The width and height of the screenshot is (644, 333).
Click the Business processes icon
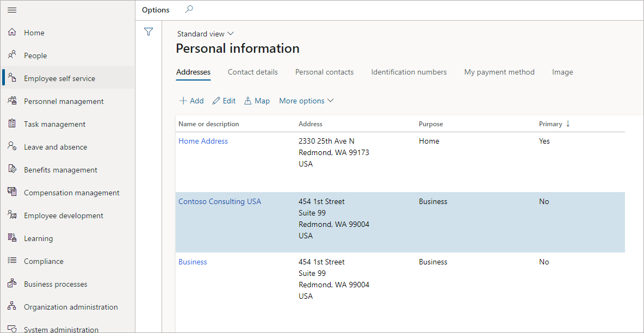pyautogui.click(x=13, y=283)
